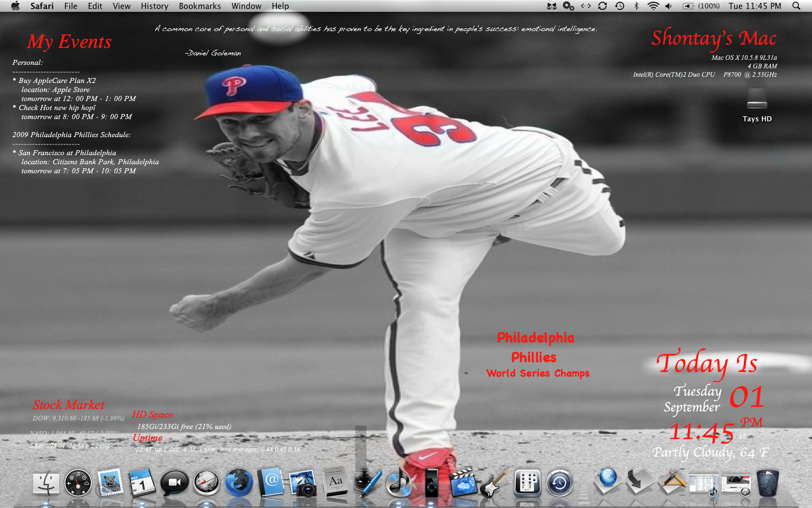This screenshot has width=812, height=508.
Task: Open the Apple menu
Action: coord(15,6)
